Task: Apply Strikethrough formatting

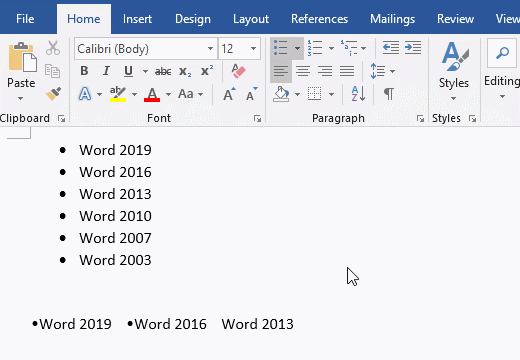Action: (163, 71)
